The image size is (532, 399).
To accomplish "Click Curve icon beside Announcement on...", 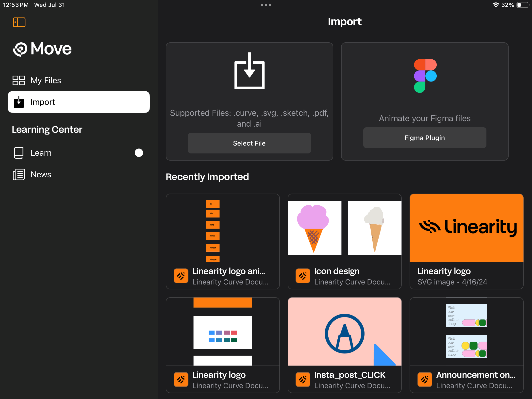I will tap(425, 380).
